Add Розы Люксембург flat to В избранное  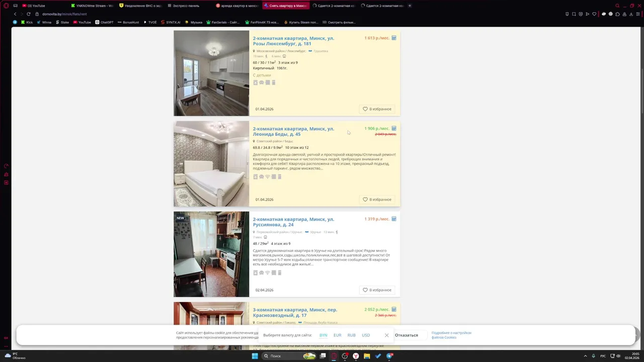click(x=377, y=109)
